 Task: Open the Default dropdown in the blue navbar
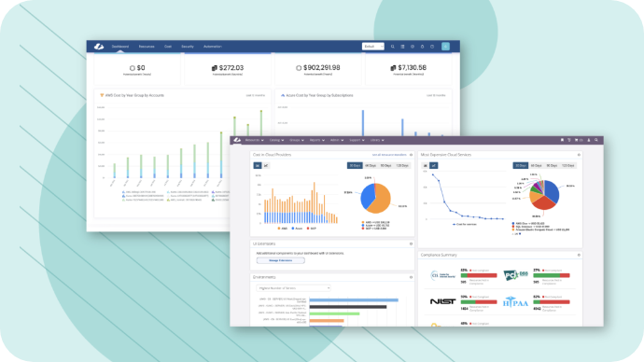373,47
